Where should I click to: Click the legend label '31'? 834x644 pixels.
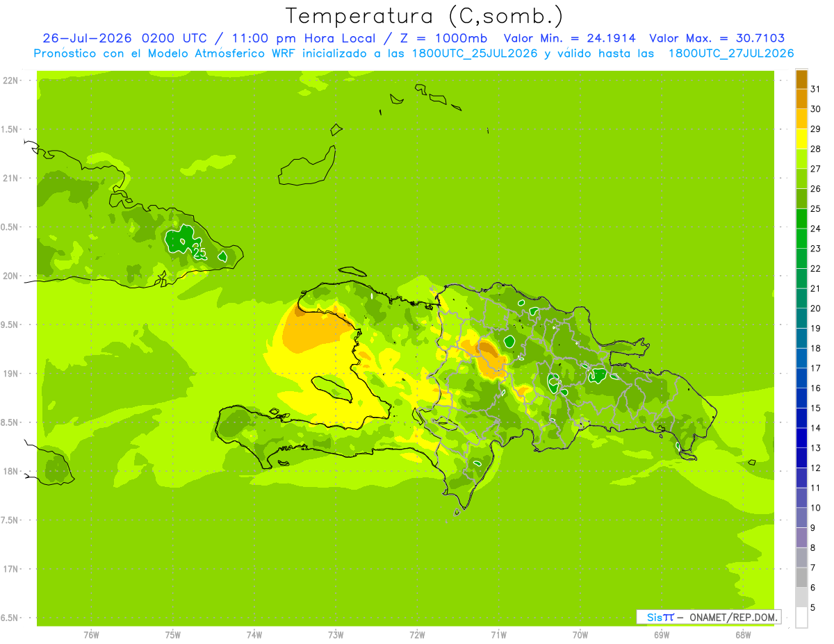[815, 89]
